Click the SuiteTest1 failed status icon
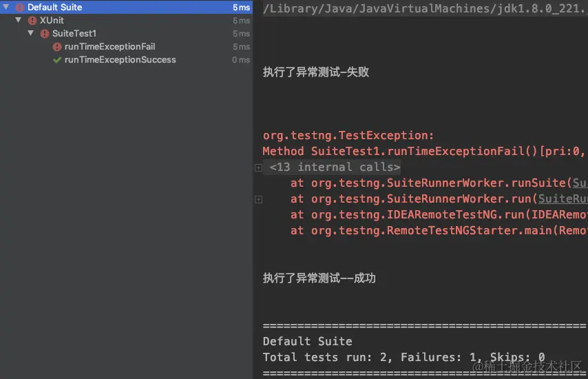The height and width of the screenshot is (379, 588). [x=45, y=33]
